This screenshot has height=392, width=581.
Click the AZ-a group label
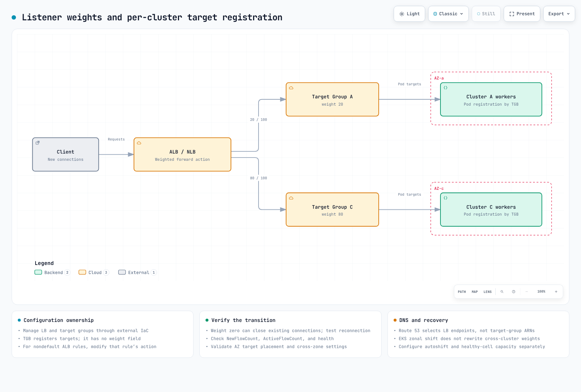click(439, 78)
